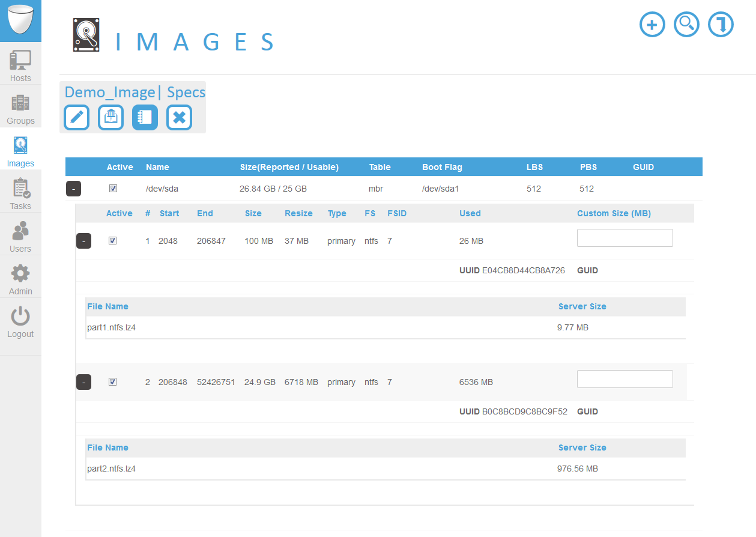Collapse the /dev/sda row
The image size is (756, 537).
coord(73,188)
